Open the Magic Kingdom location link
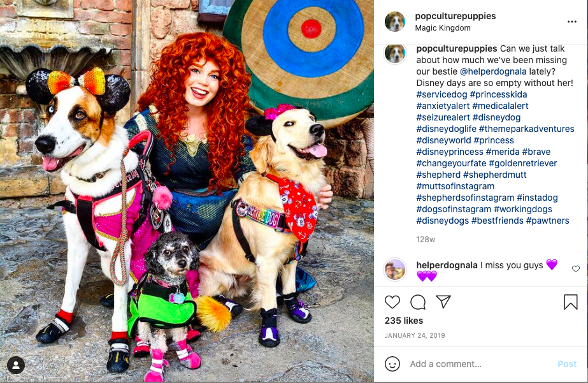This screenshot has height=383, width=588. coord(443,28)
